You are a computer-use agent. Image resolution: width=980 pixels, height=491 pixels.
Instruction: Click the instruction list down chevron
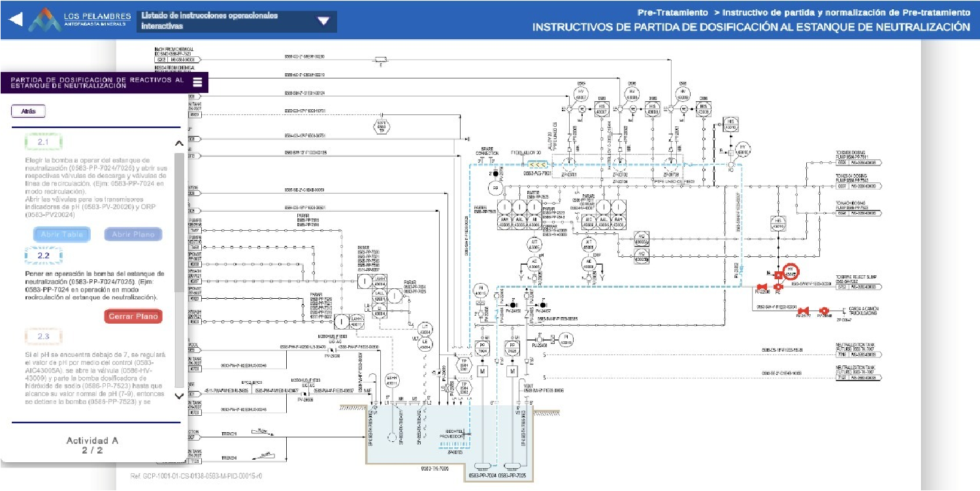click(180, 396)
